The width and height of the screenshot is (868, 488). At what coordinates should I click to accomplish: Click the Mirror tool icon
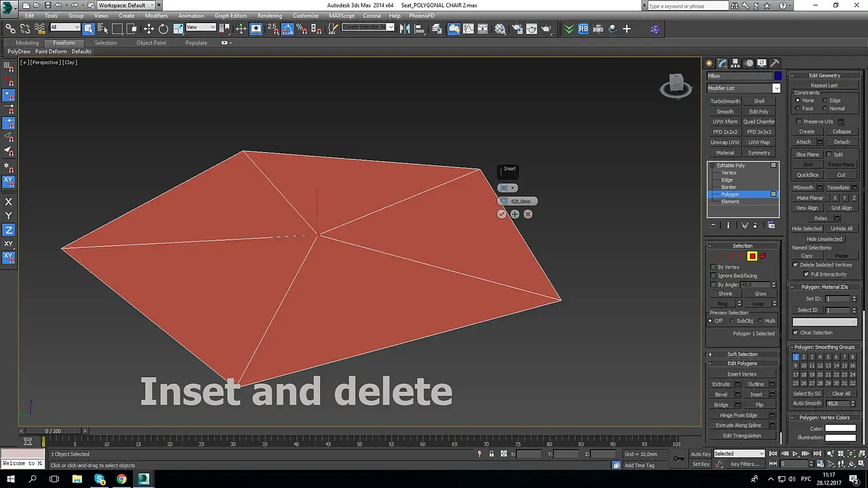click(x=405, y=29)
